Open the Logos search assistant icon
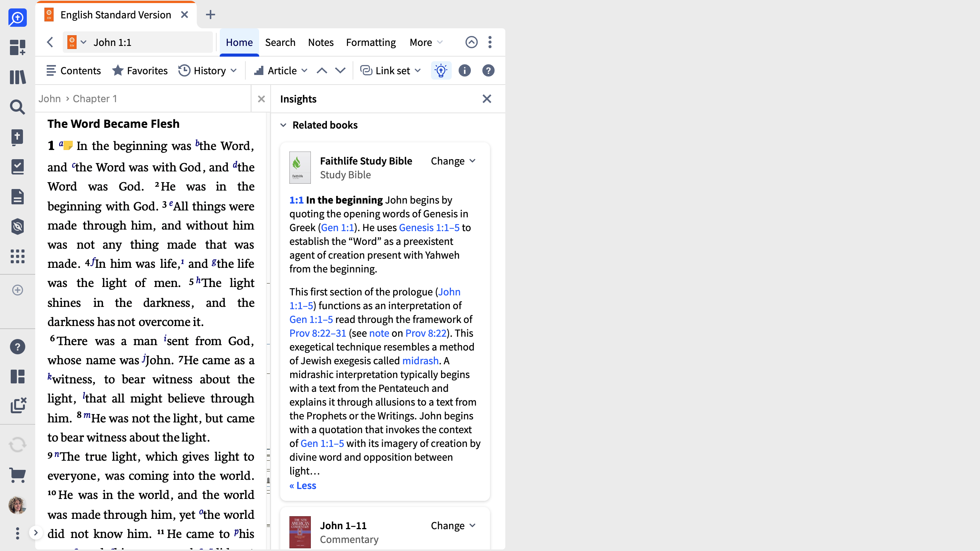 [18, 18]
